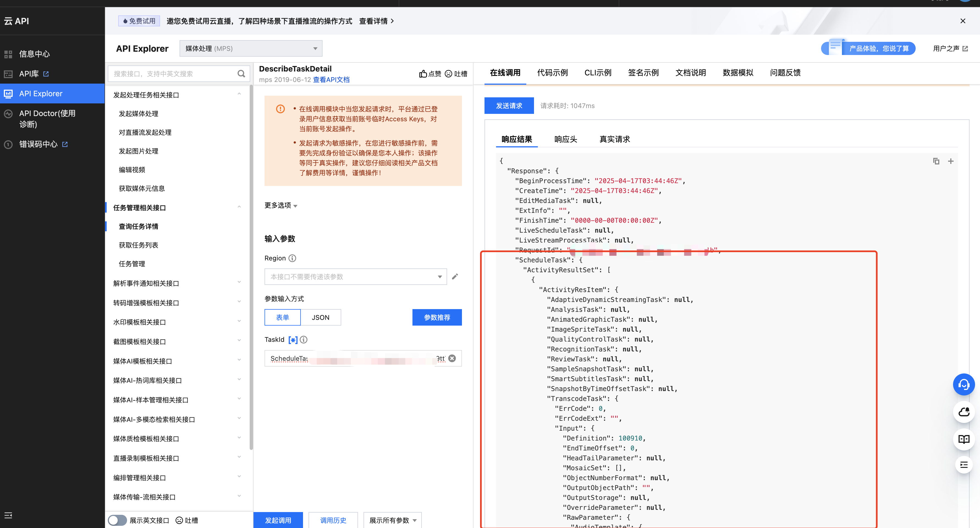Click the Region info tooltip icon
Screen dimensions: 980x528
click(x=292, y=258)
